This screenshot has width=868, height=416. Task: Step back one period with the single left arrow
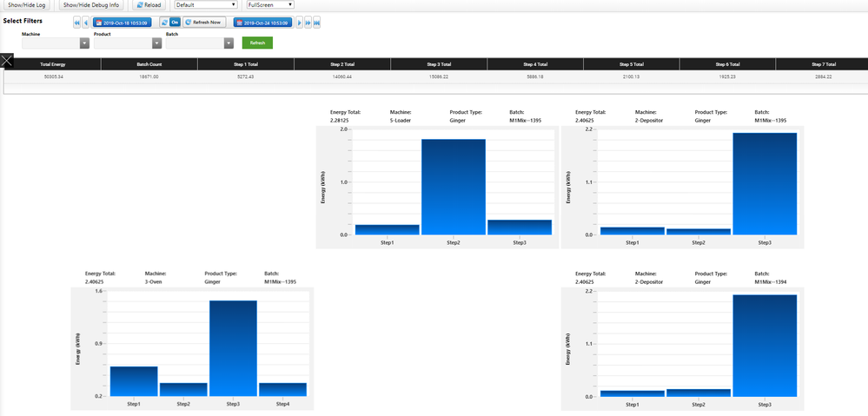coord(86,23)
